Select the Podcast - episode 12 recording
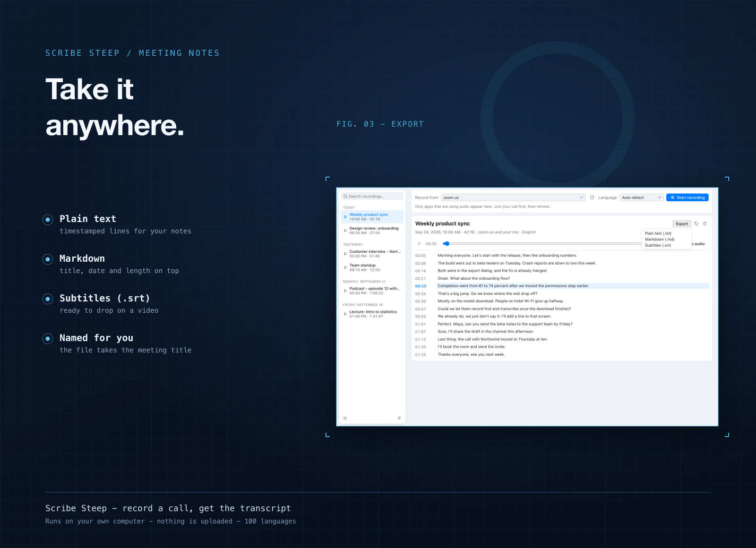 372,291
